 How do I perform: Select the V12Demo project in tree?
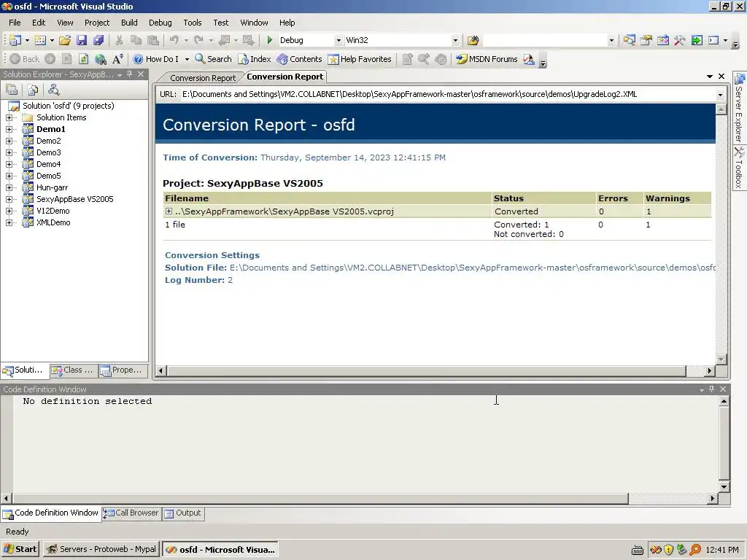(53, 211)
